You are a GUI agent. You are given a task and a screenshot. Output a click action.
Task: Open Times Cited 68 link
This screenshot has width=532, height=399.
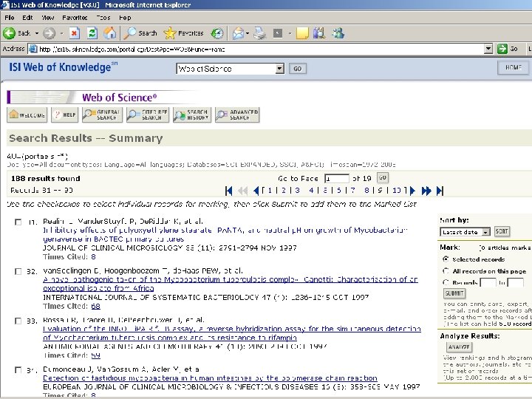point(95,306)
